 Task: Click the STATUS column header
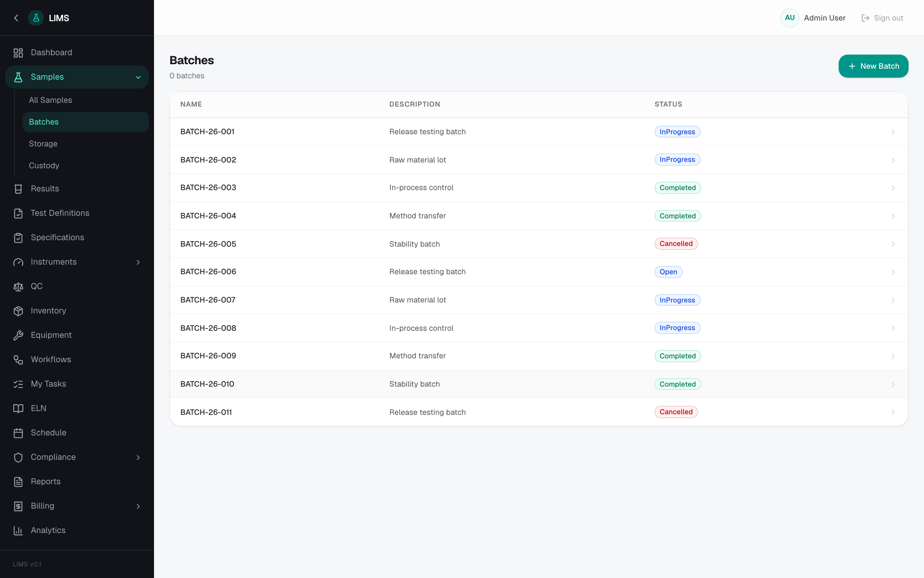tap(668, 104)
